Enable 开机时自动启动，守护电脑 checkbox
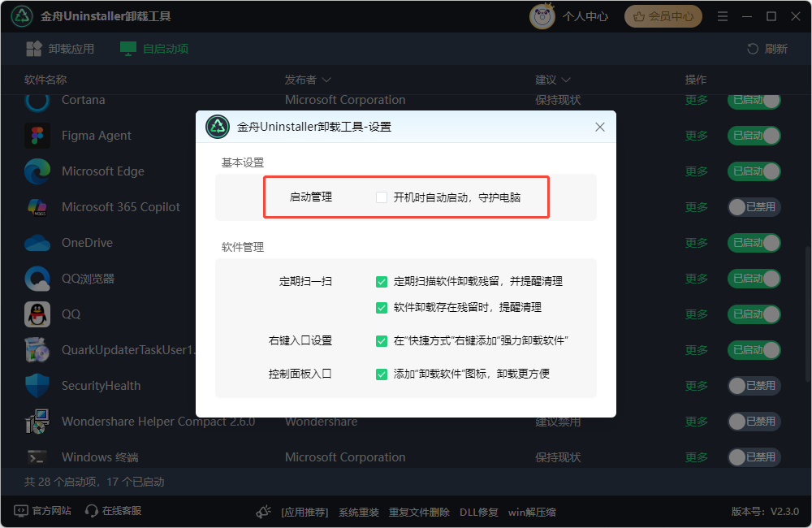Viewport: 812px width, 528px height. point(382,197)
